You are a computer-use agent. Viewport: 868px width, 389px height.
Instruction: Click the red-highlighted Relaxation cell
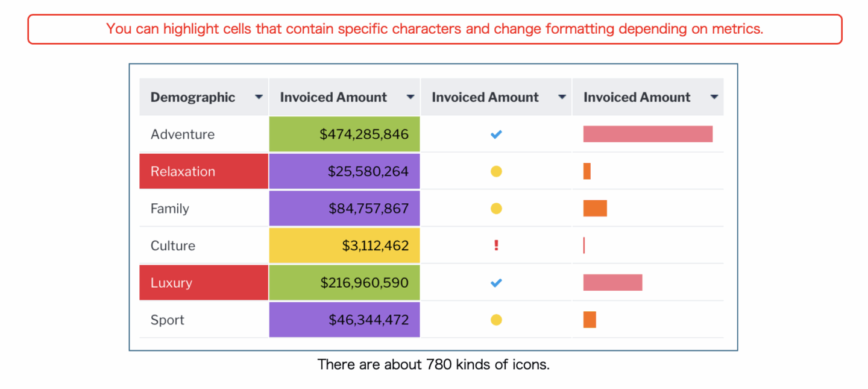pos(203,171)
